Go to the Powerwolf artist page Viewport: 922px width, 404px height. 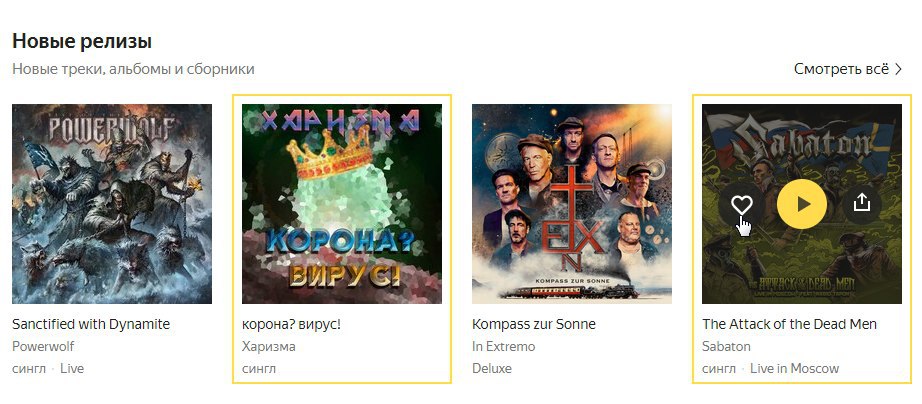coord(43,346)
